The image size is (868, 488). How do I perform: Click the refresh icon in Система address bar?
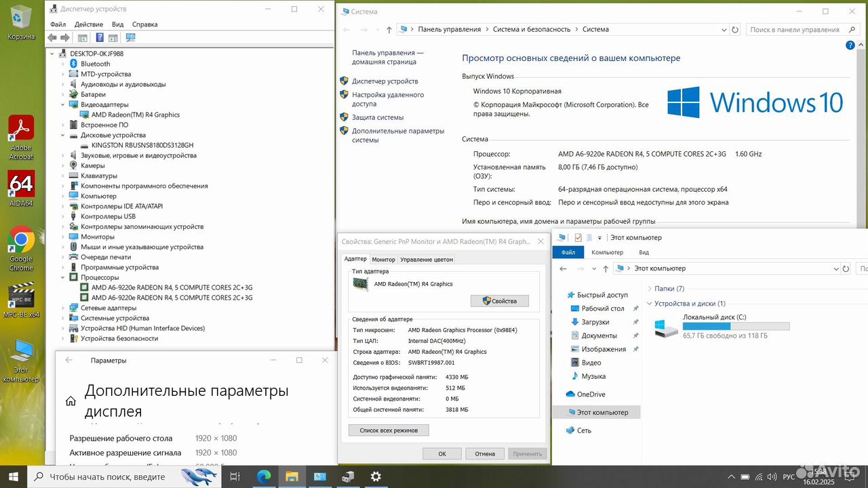coord(735,29)
